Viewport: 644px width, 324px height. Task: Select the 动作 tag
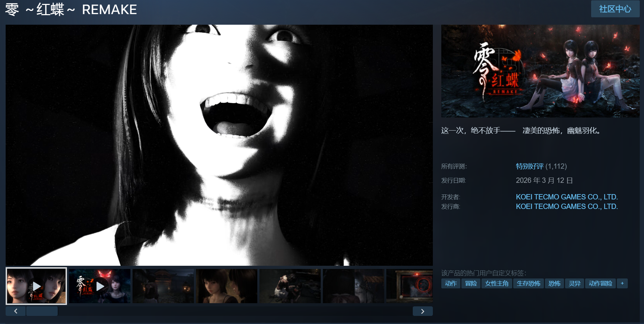coord(450,283)
